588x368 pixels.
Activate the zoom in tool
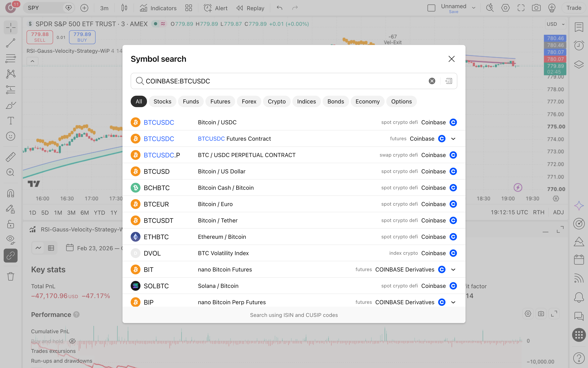point(11,172)
